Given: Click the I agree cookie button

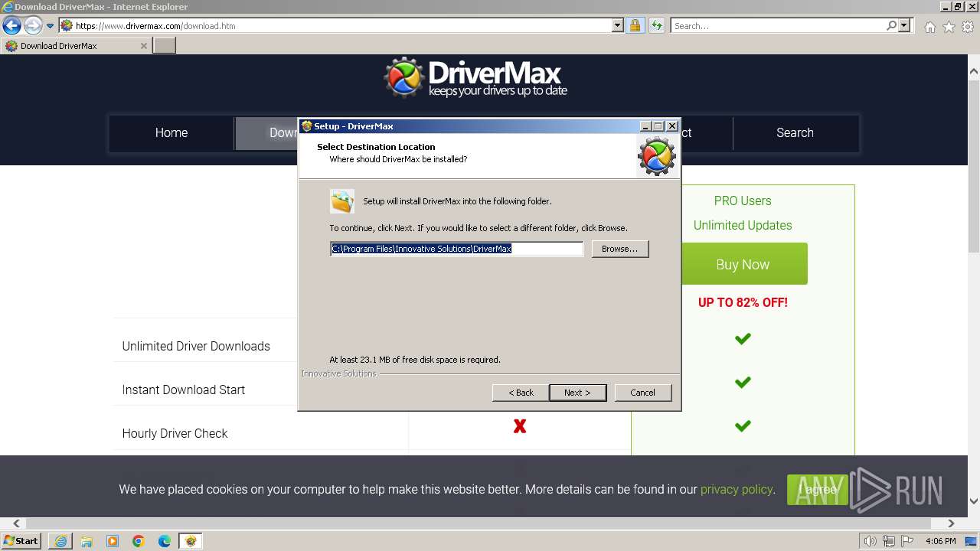Looking at the screenshot, I should point(818,490).
